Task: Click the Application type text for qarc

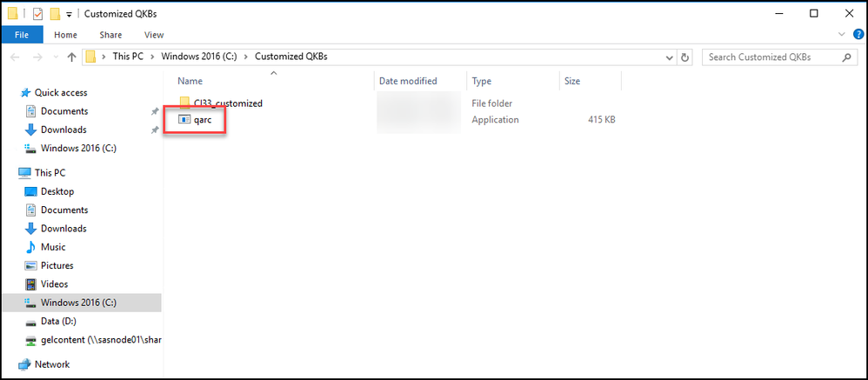Action: click(x=495, y=119)
